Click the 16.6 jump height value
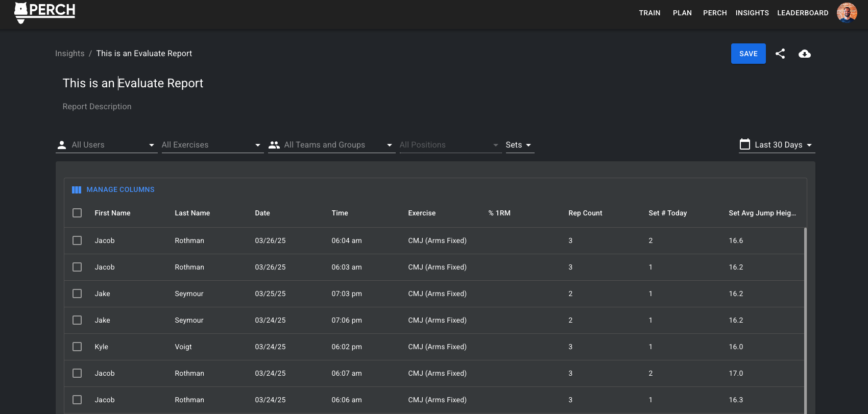This screenshot has height=414, width=868. (x=736, y=240)
